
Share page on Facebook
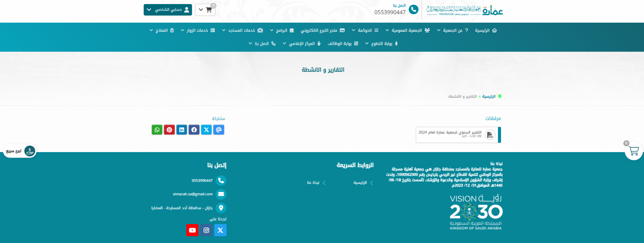[194, 130]
